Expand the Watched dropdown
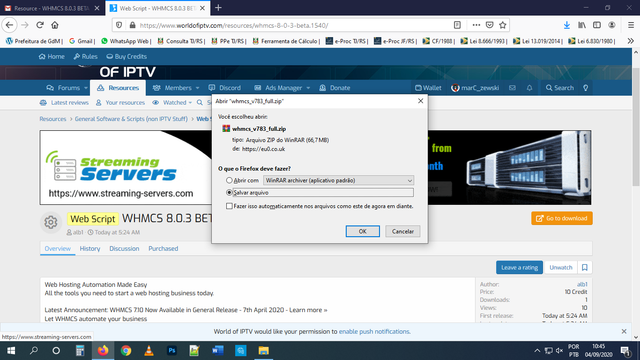 tap(190, 102)
